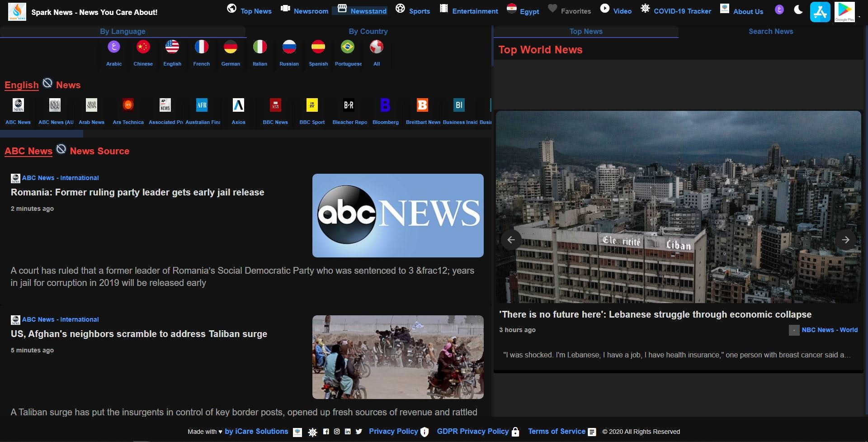The width and height of the screenshot is (868, 442).
Task: Open the Google Play badge
Action: coord(846,12)
